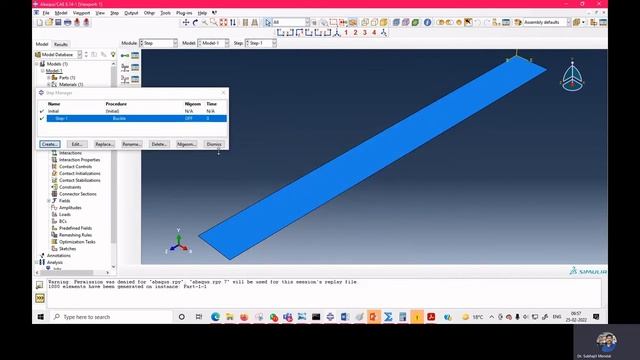Viewport: 640px width, 360px height.
Task: Expand the Materials (1) tree node
Action: (x=49, y=84)
